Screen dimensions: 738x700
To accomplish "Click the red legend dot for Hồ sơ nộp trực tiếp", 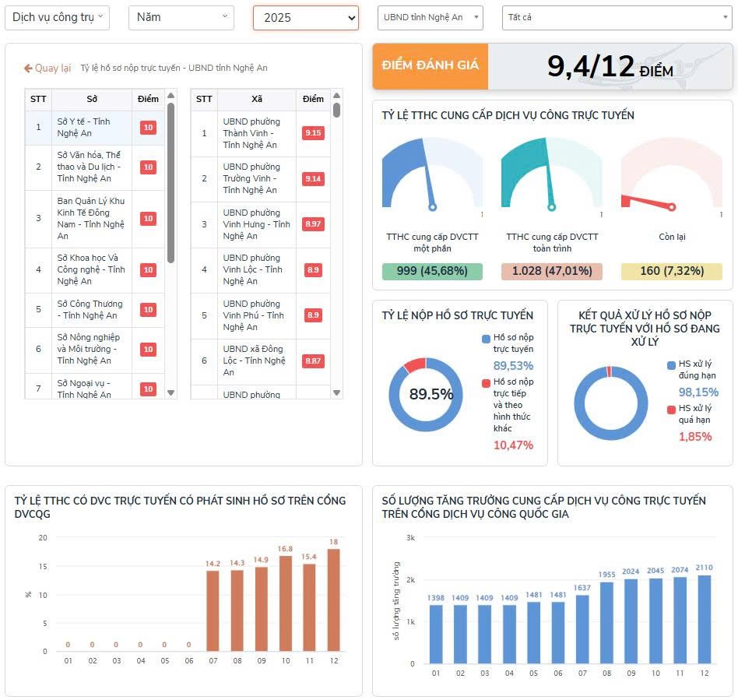I will click(x=487, y=382).
